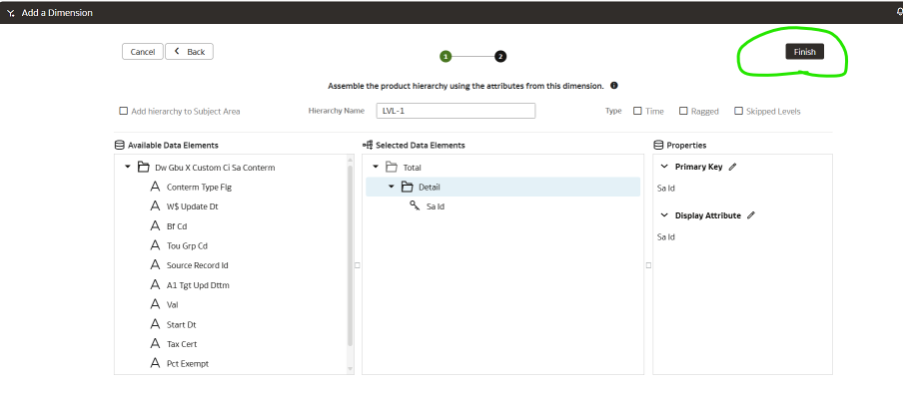Viewport: 904px width, 404px height.
Task: Click attribute icon for Conterm Type Flg
Action: click(155, 187)
